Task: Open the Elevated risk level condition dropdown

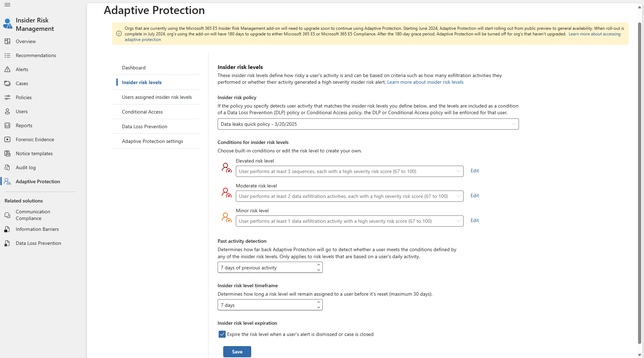Action: [349, 171]
